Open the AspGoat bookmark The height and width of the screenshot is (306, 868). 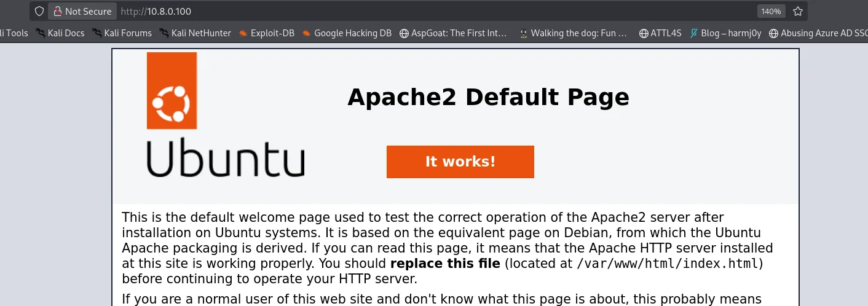tap(453, 33)
